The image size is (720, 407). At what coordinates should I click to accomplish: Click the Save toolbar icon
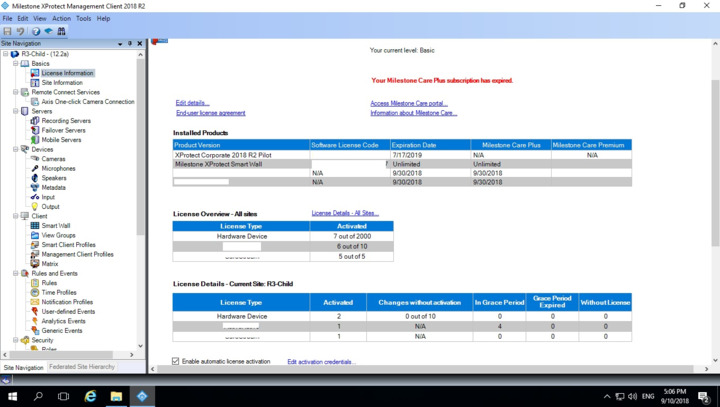pos(8,31)
